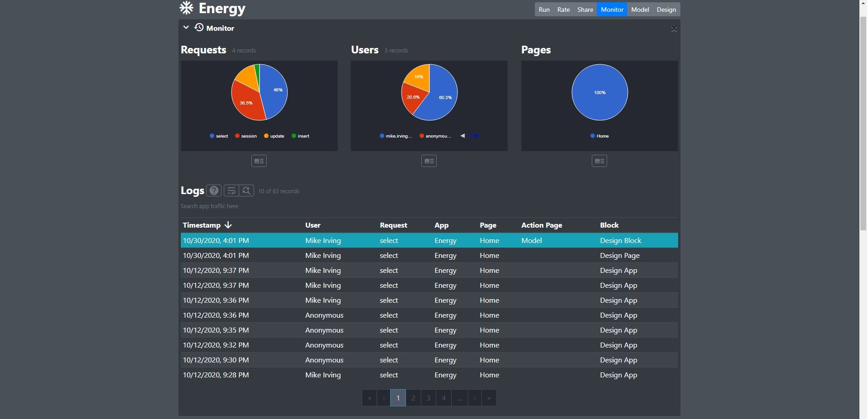
Task: Sort logs by App column
Action: 441,225
